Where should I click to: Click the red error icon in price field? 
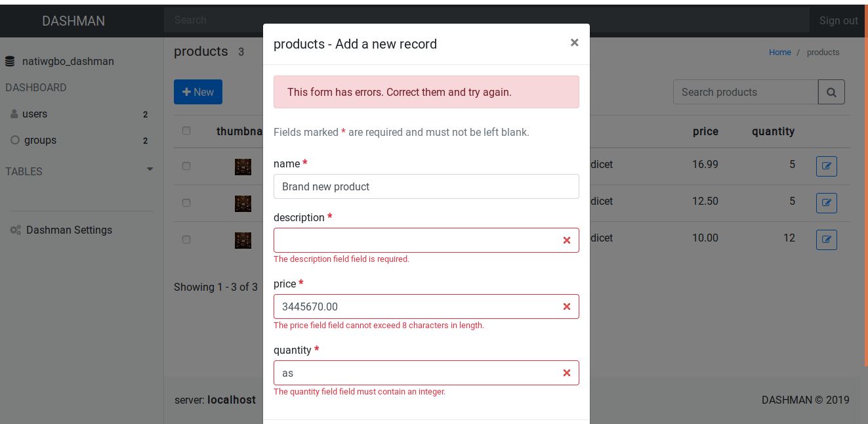coord(567,307)
